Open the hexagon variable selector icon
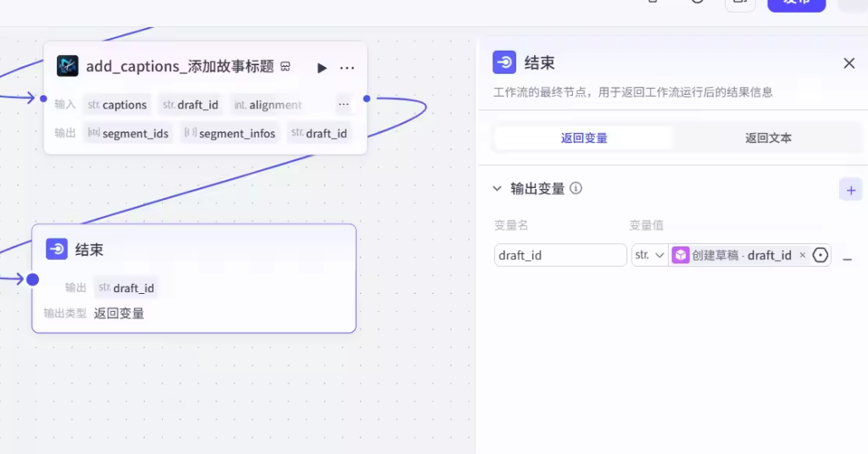Screen dimensions: 868x454 point(820,255)
